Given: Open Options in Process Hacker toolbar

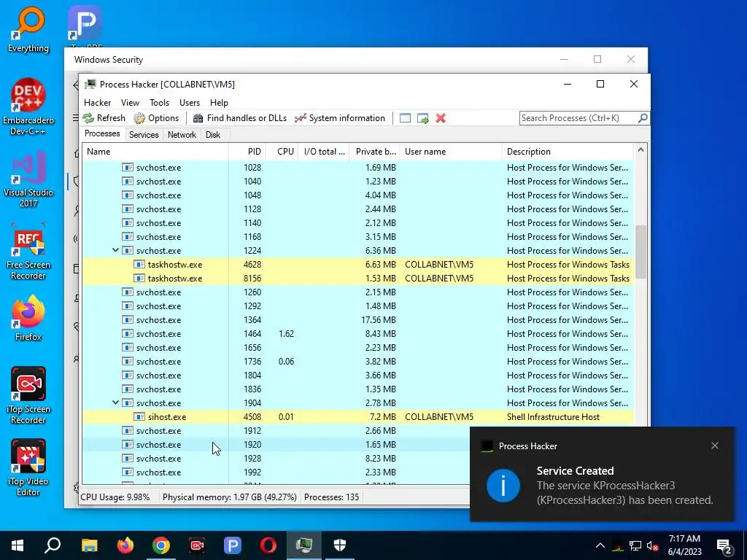Looking at the screenshot, I should (156, 118).
